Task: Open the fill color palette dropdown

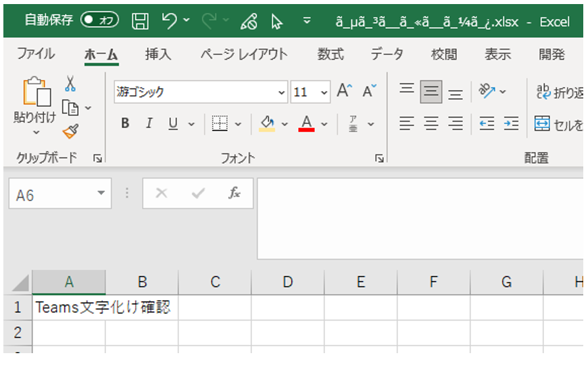Action: click(x=285, y=124)
